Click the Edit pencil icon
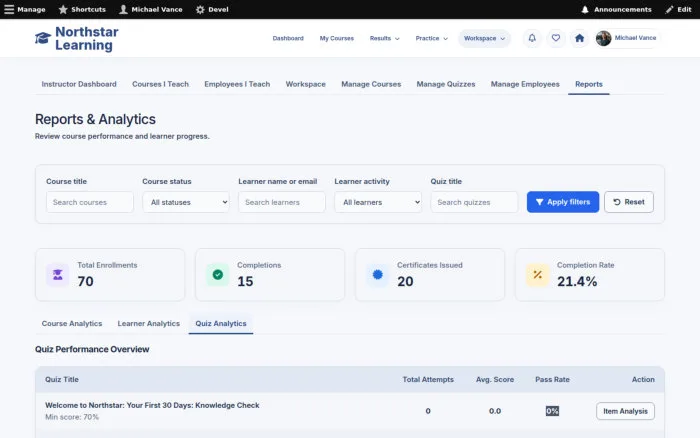 click(669, 9)
